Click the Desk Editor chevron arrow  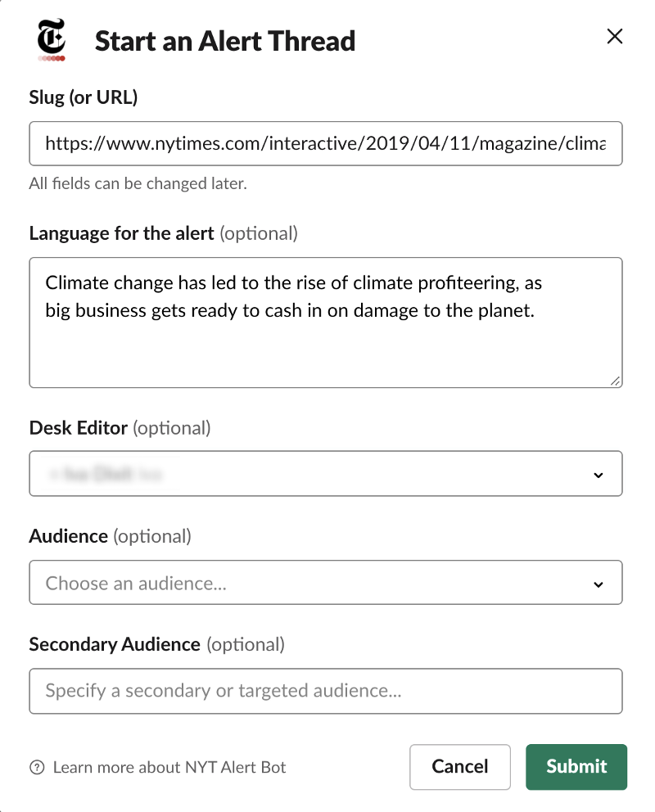[599, 475]
